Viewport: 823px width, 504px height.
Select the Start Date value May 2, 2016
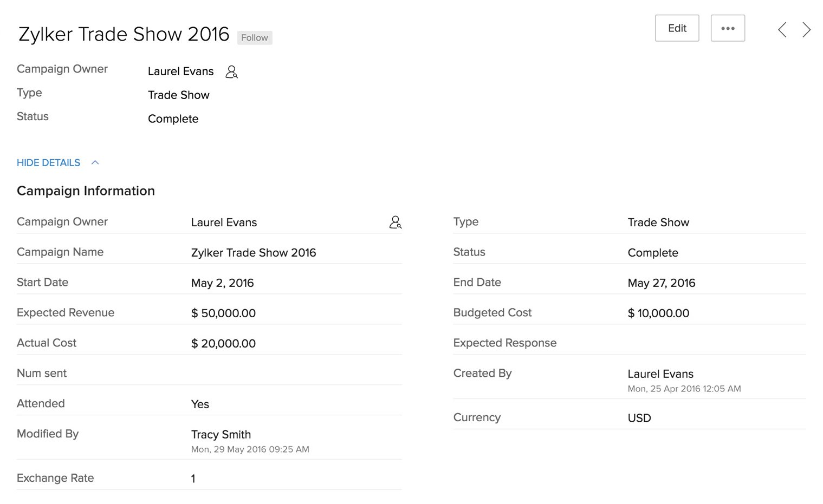222,283
